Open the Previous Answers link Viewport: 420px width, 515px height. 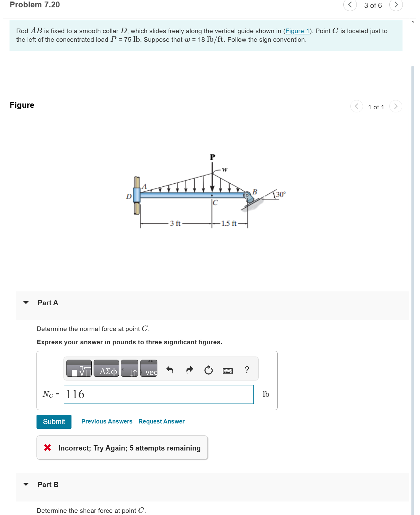pos(107,421)
